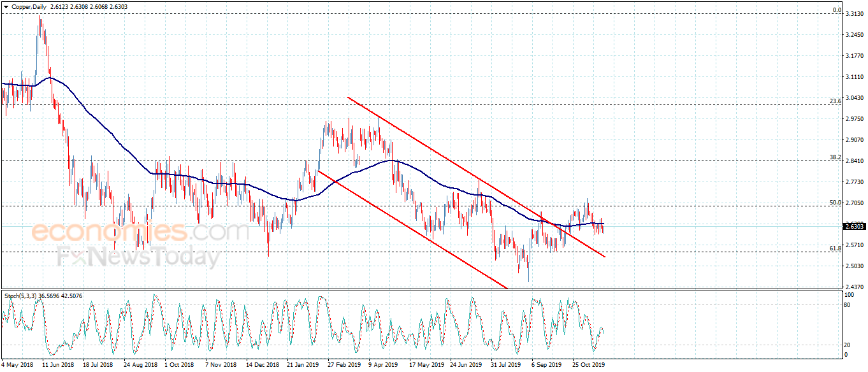Click the 18 Jul 2018 date label
868x372 pixels.
tap(98, 366)
